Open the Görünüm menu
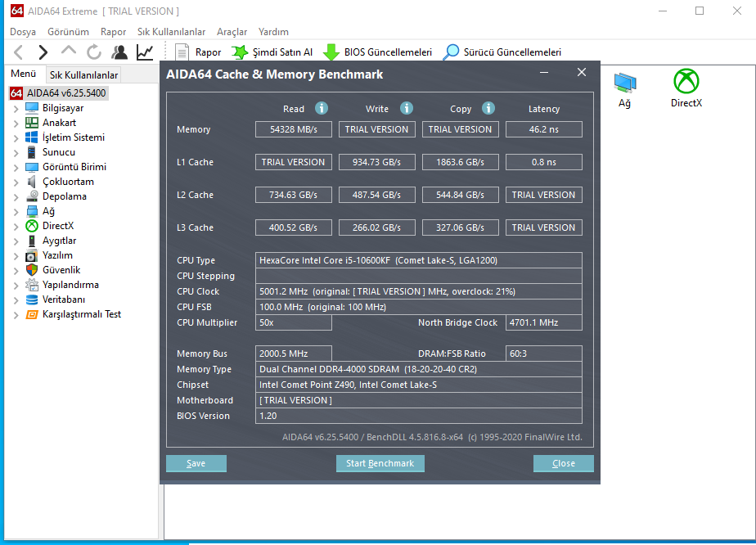 coord(68,32)
